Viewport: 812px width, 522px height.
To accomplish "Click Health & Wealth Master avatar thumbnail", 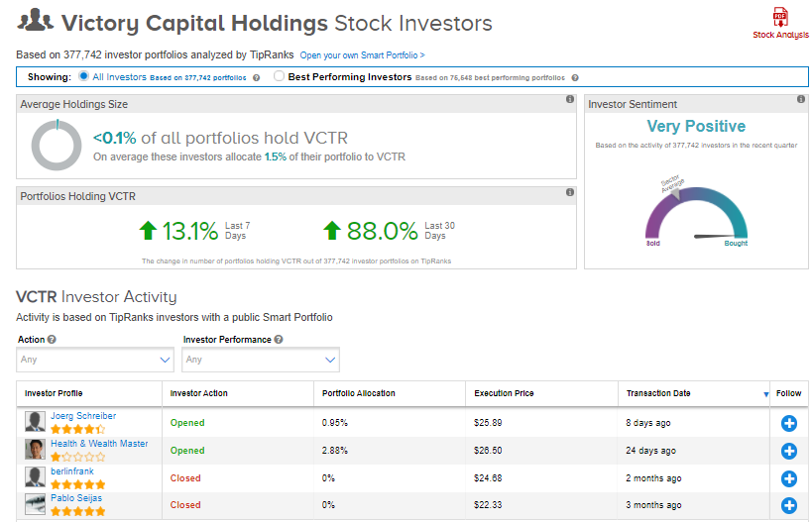I will click(x=36, y=450).
